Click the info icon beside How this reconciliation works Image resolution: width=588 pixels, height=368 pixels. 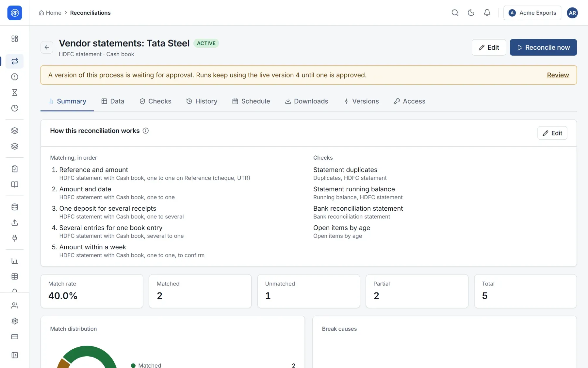tap(146, 131)
